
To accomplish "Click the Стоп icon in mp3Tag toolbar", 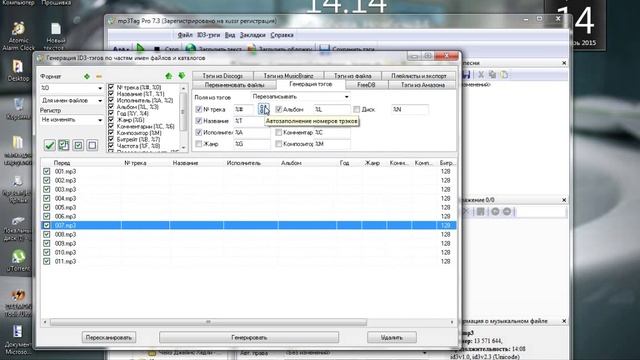I will tap(157, 49).
